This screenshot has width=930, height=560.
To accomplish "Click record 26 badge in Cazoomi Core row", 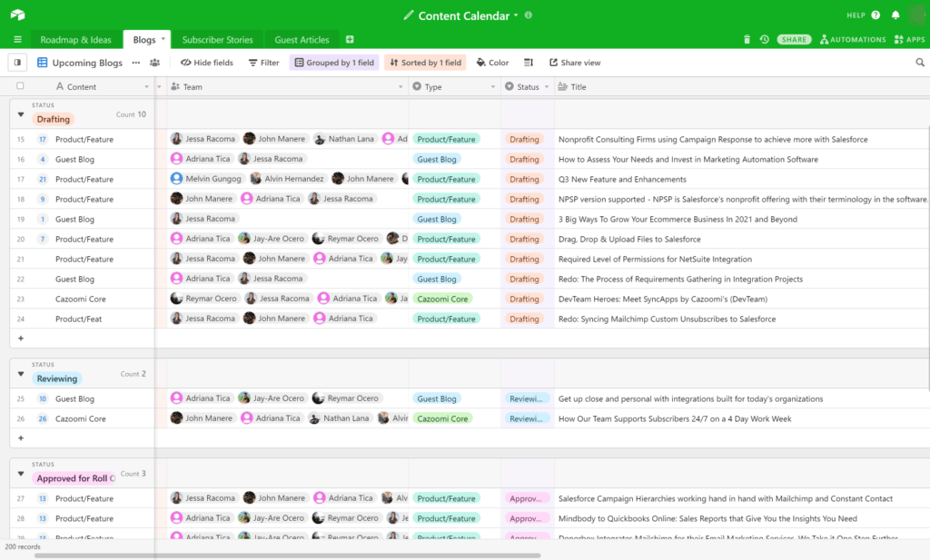I will (x=43, y=419).
